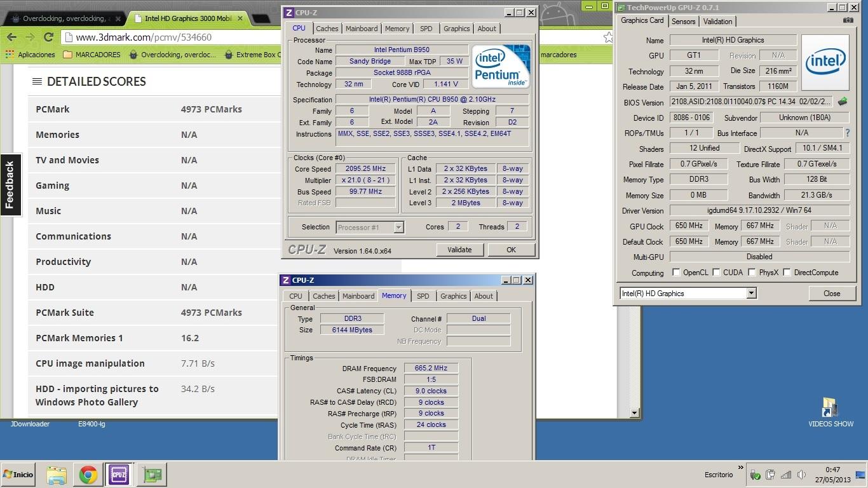Image resolution: width=868 pixels, height=488 pixels.
Task: Switch to the Sensors tab in GPU-Z
Action: tap(684, 22)
